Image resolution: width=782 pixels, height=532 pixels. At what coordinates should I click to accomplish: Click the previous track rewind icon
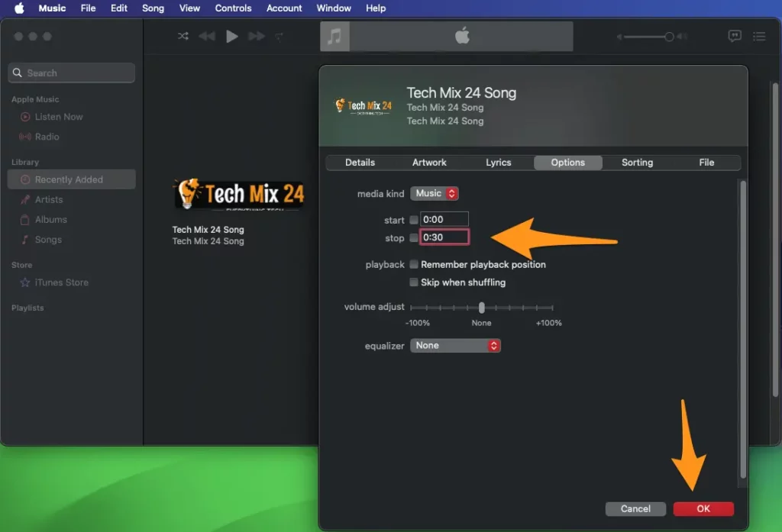[207, 36]
